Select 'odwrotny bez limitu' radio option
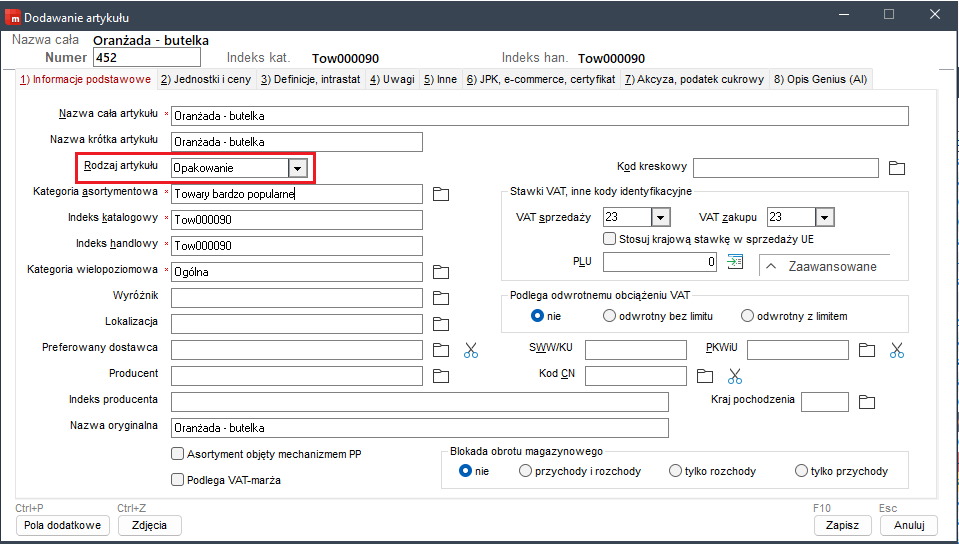This screenshot has width=959, height=544. point(610,316)
